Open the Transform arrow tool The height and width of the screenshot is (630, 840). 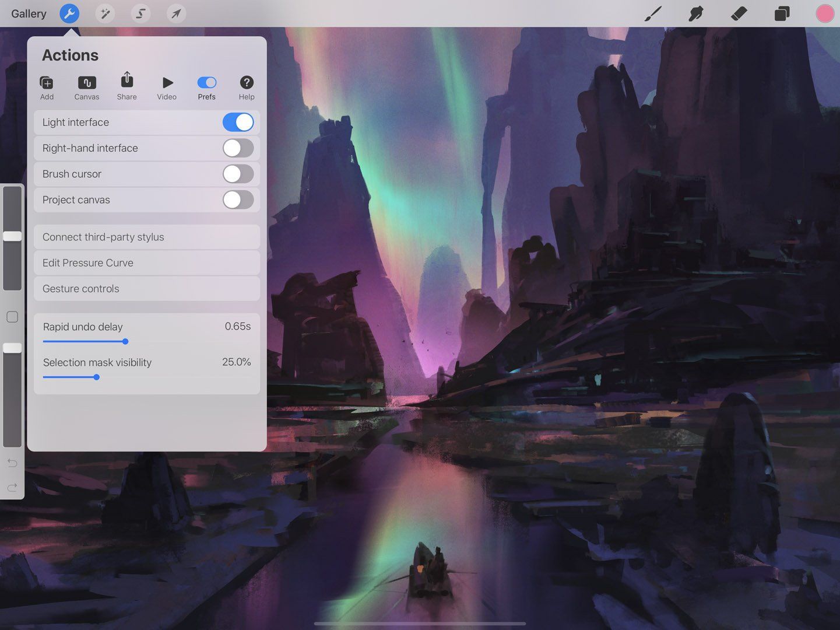(x=176, y=13)
